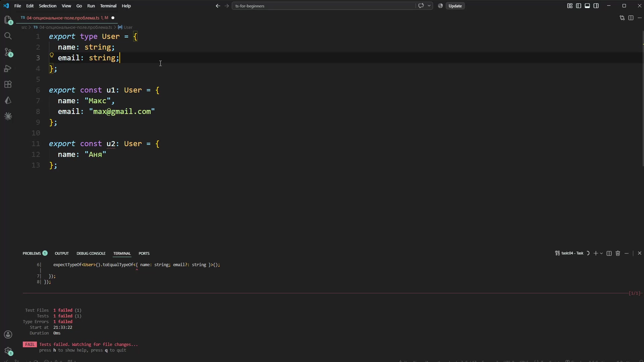
Task: Open the chat dropdown arrow in title bar
Action: tap(429, 6)
